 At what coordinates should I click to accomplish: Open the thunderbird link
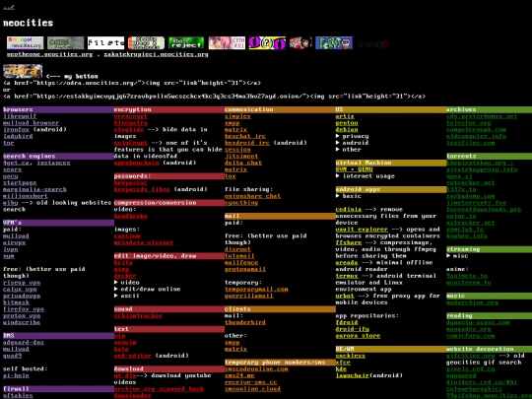245,322
